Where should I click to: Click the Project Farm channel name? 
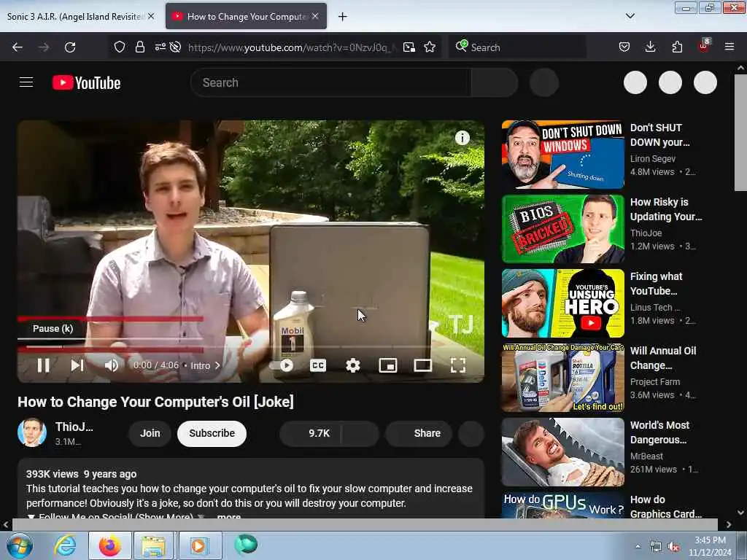coord(655,382)
